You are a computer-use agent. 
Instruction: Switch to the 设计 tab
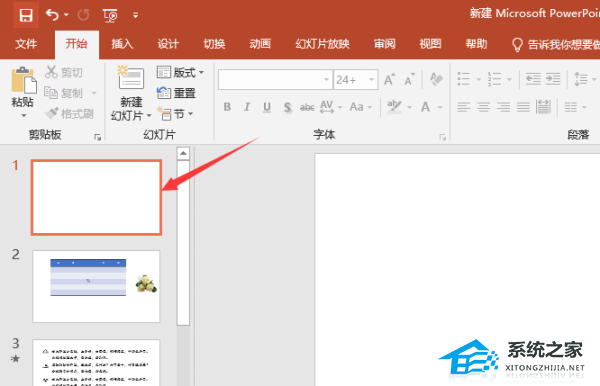(168, 44)
